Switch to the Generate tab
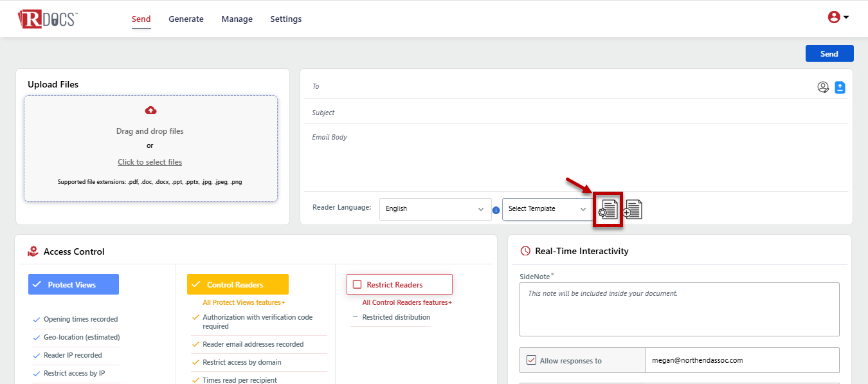 coord(186,19)
